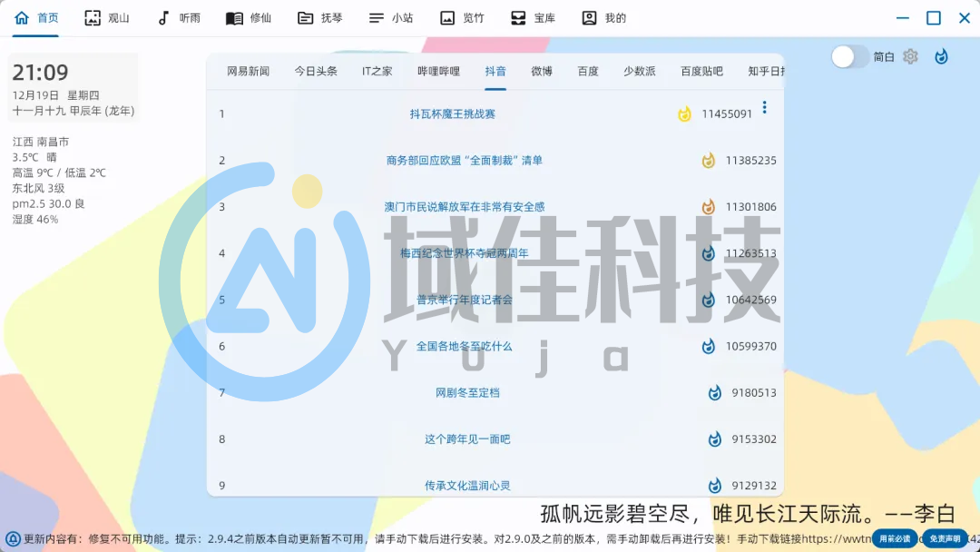The image size is (980, 552).
Task: Click the heat value 11455091
Action: [x=727, y=113]
